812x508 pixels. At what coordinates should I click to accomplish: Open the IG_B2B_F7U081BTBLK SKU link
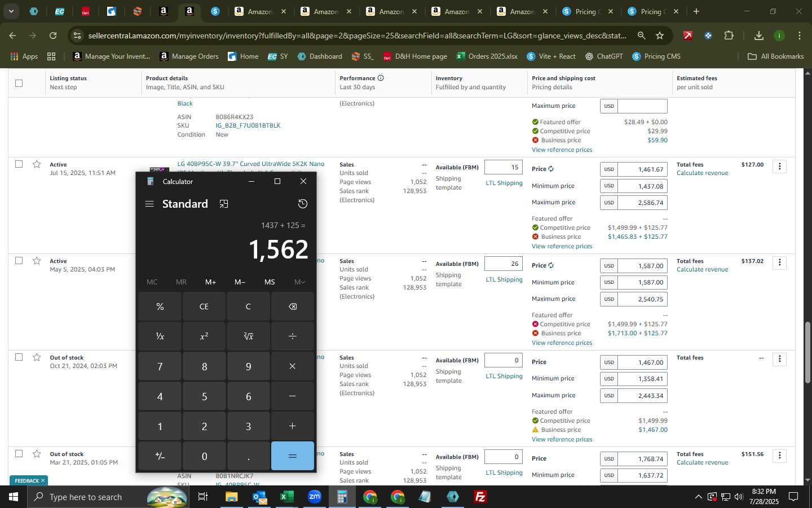click(248, 126)
